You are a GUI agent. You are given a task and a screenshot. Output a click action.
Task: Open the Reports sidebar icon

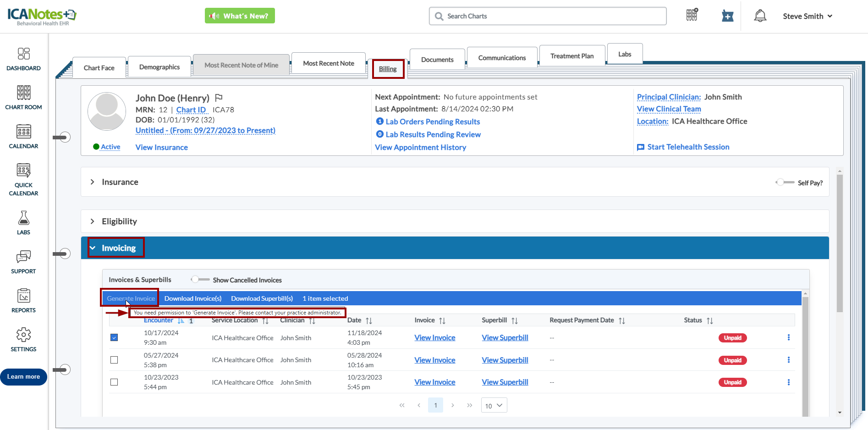click(x=23, y=296)
